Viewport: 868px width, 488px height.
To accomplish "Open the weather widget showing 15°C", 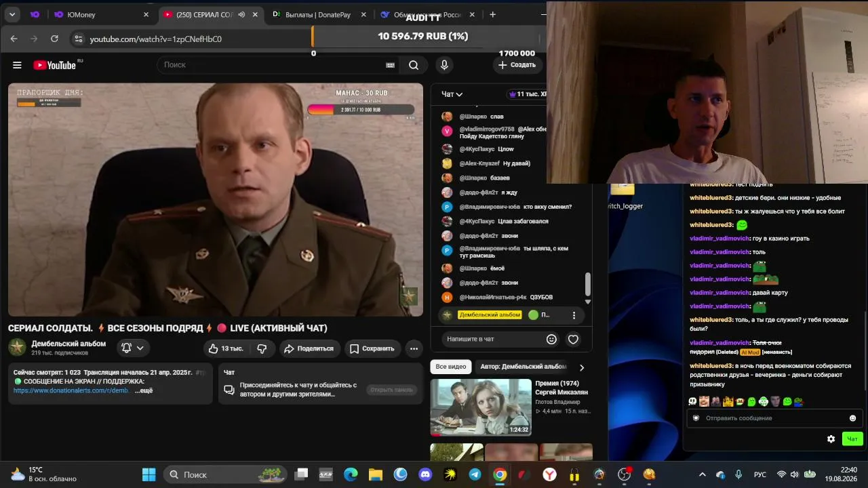I will 43,474.
